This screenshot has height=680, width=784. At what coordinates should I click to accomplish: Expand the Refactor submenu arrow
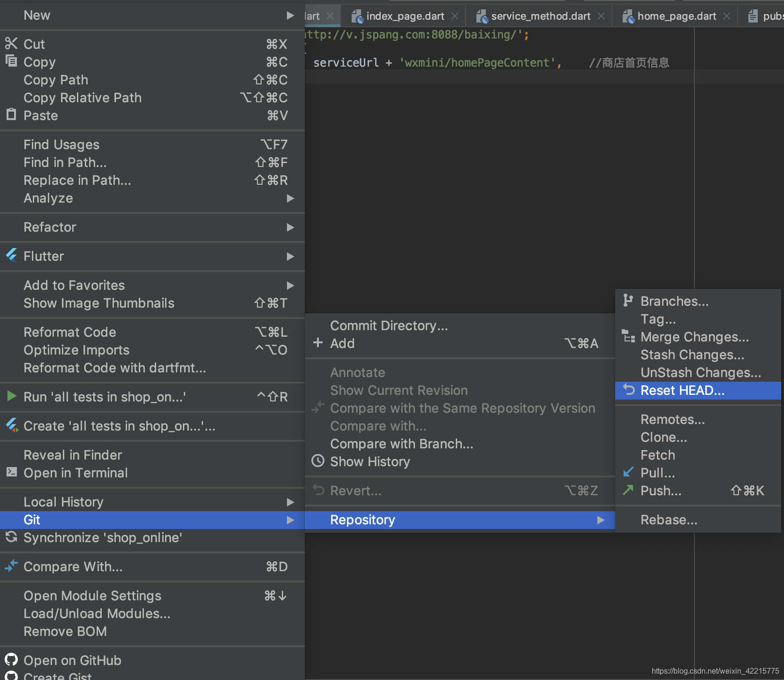point(290,227)
